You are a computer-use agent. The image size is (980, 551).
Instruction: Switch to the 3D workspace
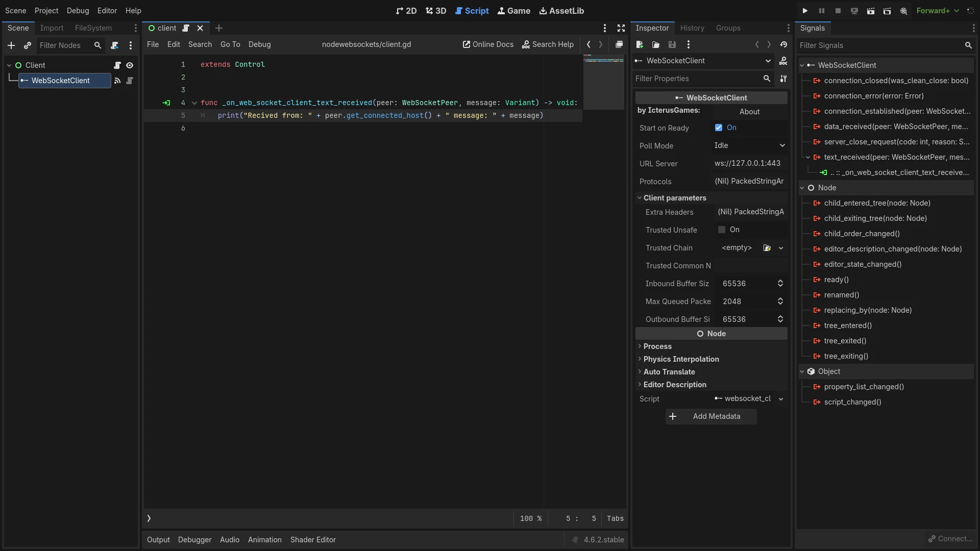point(436,11)
